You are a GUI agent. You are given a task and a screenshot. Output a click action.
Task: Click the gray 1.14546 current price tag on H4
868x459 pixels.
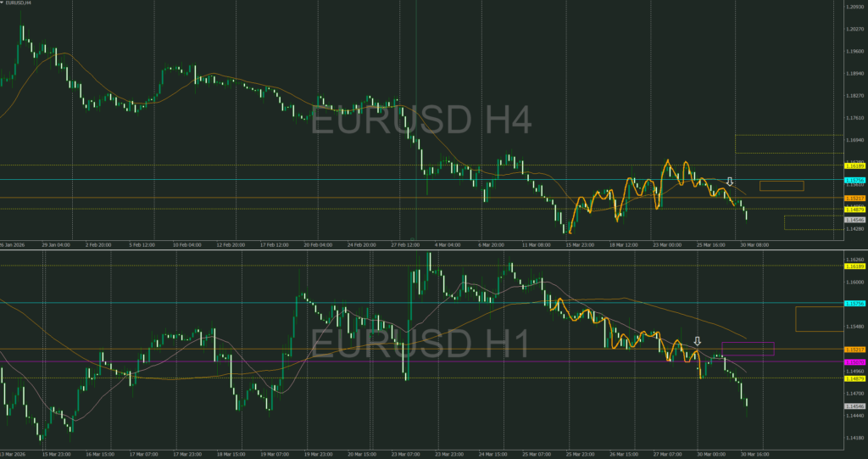854,220
